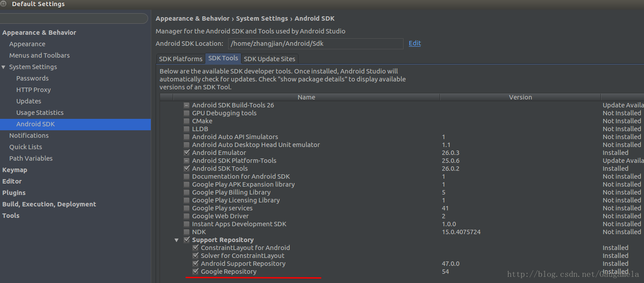Open Build, Execution, Deployment category
This screenshot has width=644, height=283.
(49, 204)
